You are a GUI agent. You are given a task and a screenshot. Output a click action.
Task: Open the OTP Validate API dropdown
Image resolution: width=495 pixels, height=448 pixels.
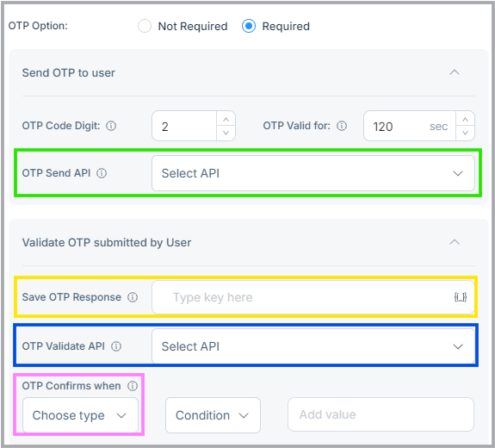313,346
